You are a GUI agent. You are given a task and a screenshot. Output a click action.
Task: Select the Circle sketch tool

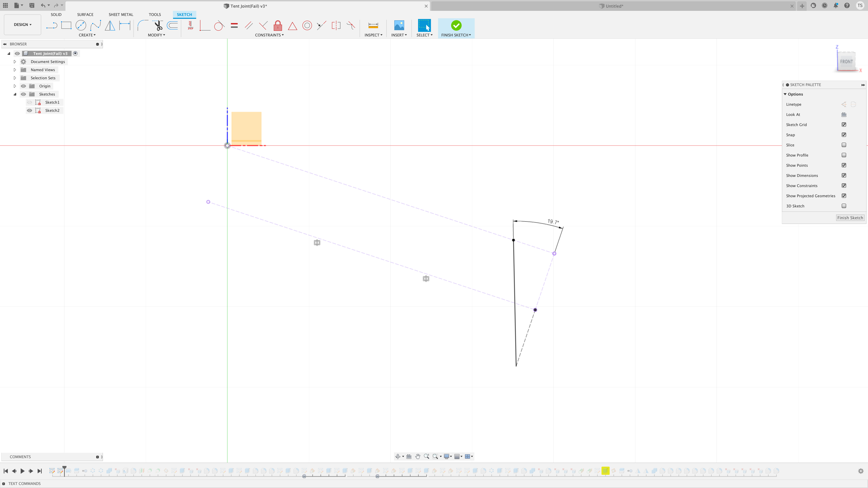(81, 25)
